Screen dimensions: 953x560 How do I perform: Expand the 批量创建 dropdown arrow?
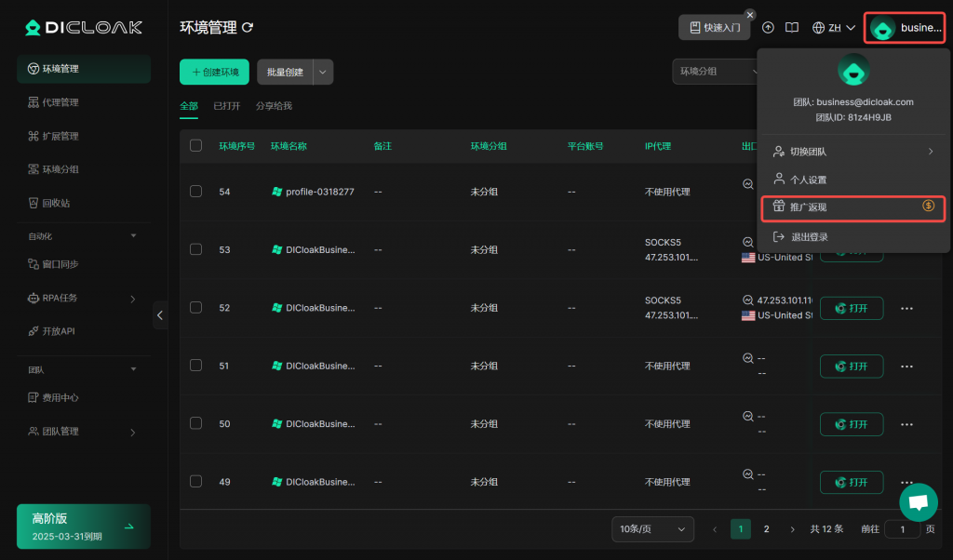(323, 72)
